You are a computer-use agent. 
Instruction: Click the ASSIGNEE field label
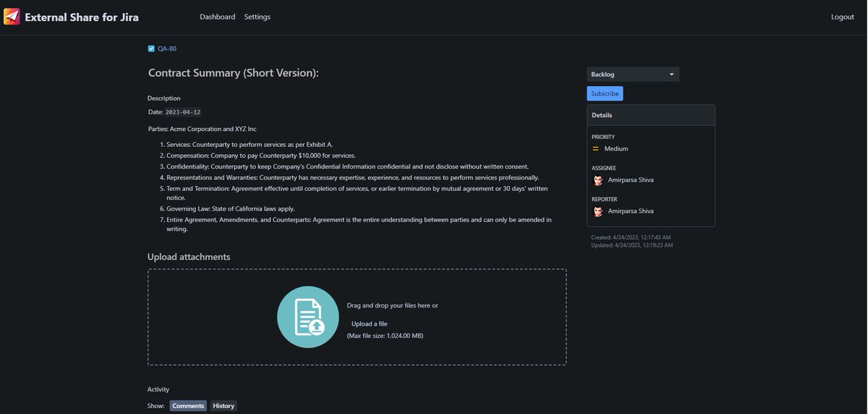point(604,168)
